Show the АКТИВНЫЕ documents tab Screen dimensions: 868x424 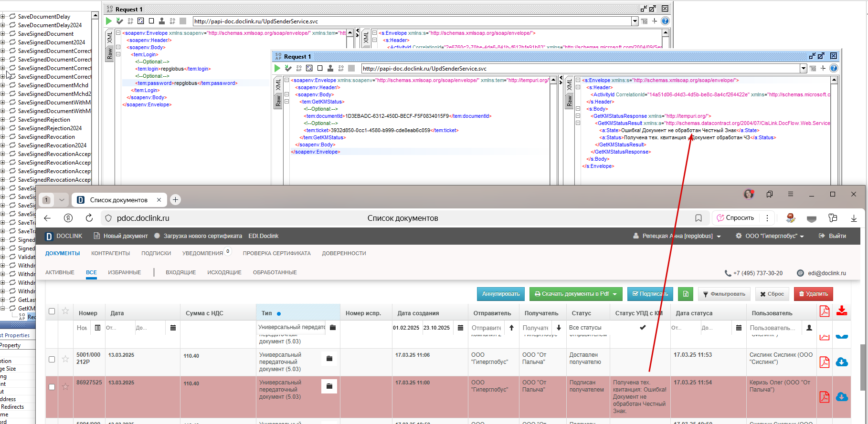pyautogui.click(x=60, y=272)
